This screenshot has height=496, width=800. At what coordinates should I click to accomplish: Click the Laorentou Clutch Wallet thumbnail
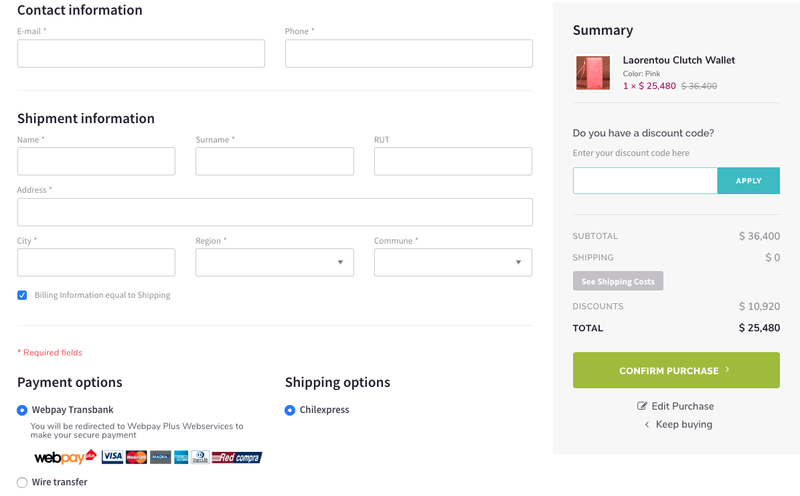click(x=593, y=73)
